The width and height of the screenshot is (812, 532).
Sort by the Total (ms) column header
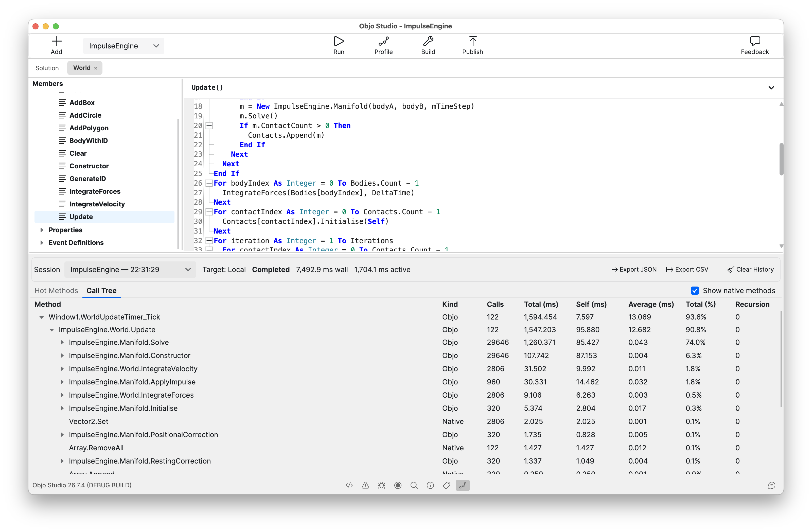541,304
